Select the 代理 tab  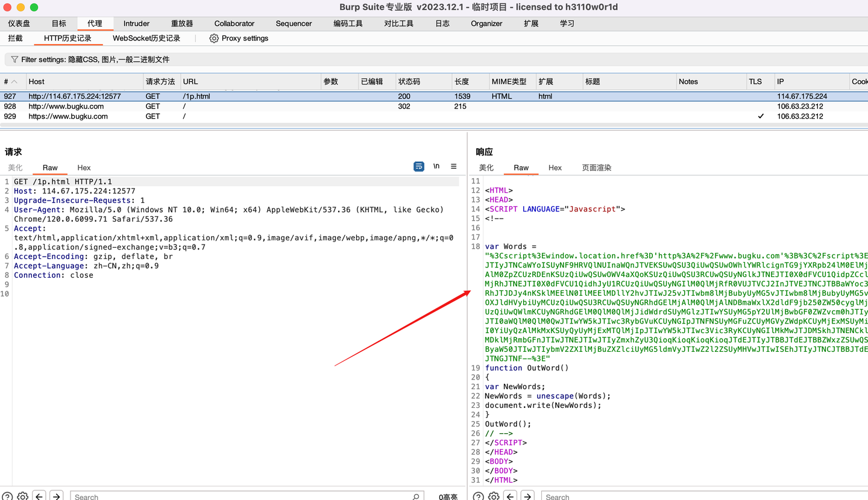[95, 23]
